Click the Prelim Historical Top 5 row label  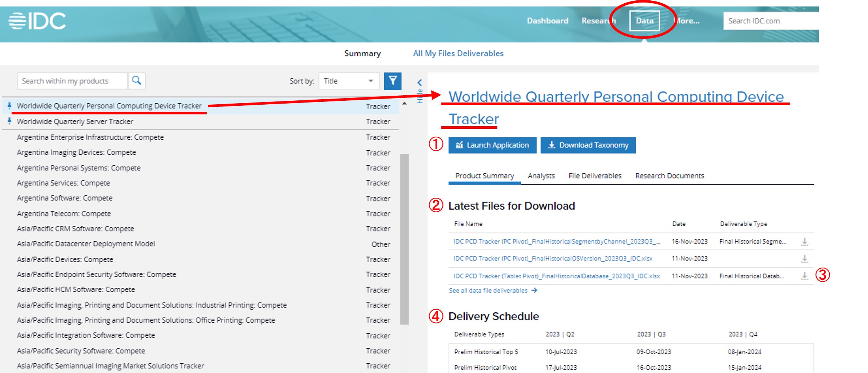[486, 352]
